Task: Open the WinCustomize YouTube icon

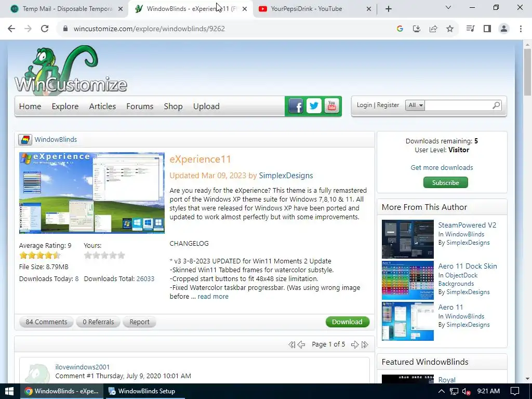Action: [332, 106]
